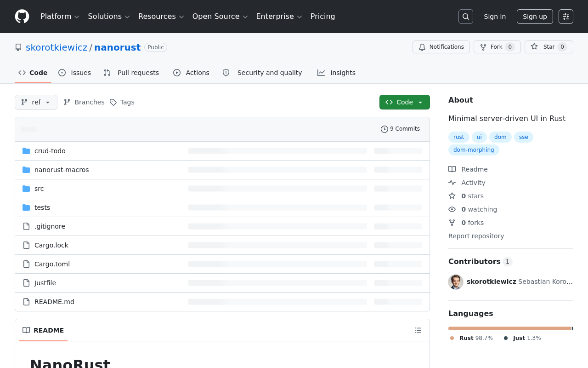Click the Sign in link
588x368 pixels.
point(495,17)
